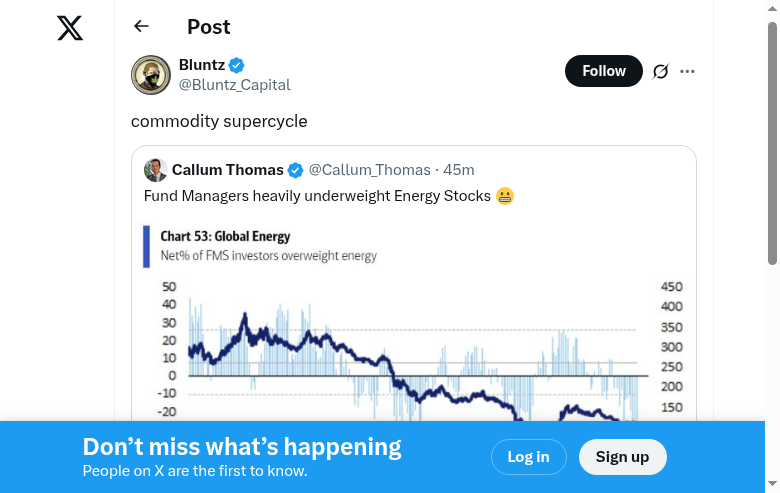
Task: Open the Bluntz display name link
Action: 201,65
